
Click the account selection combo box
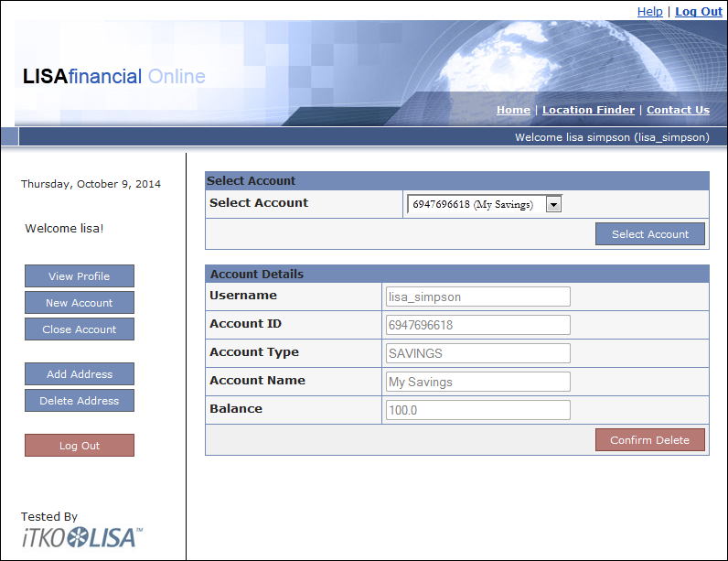(x=476, y=205)
